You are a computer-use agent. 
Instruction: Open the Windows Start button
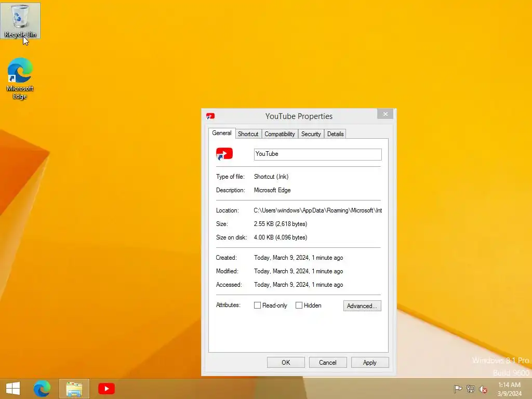(x=13, y=389)
